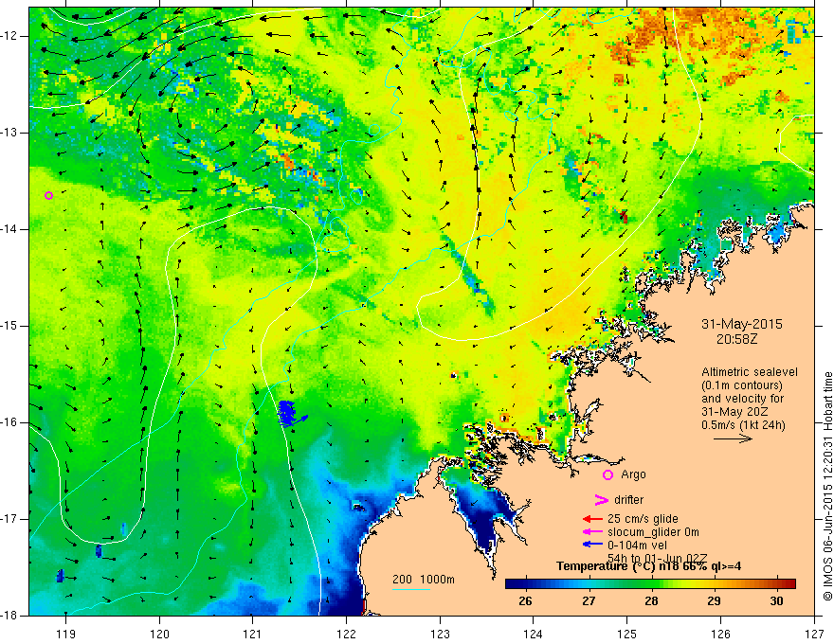Click the magenta slocum_glider arrow symbol
This screenshot has width=834, height=644.
coord(592,531)
